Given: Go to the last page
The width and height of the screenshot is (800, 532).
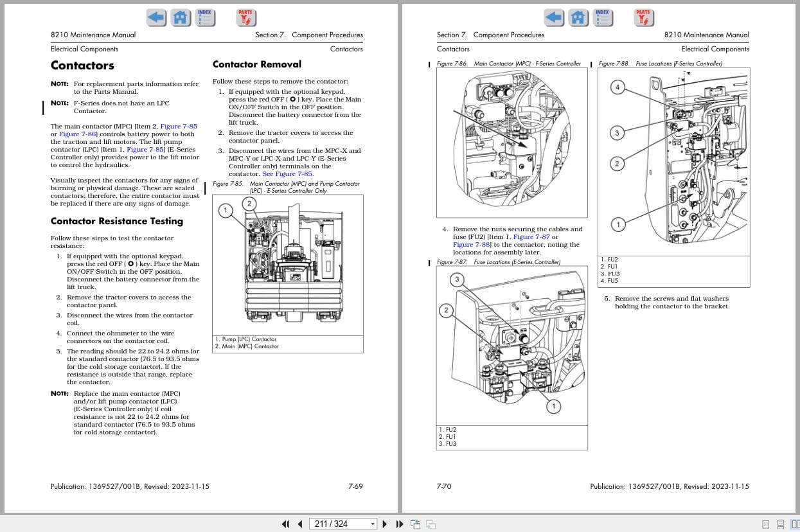Looking at the screenshot, I should (x=399, y=524).
